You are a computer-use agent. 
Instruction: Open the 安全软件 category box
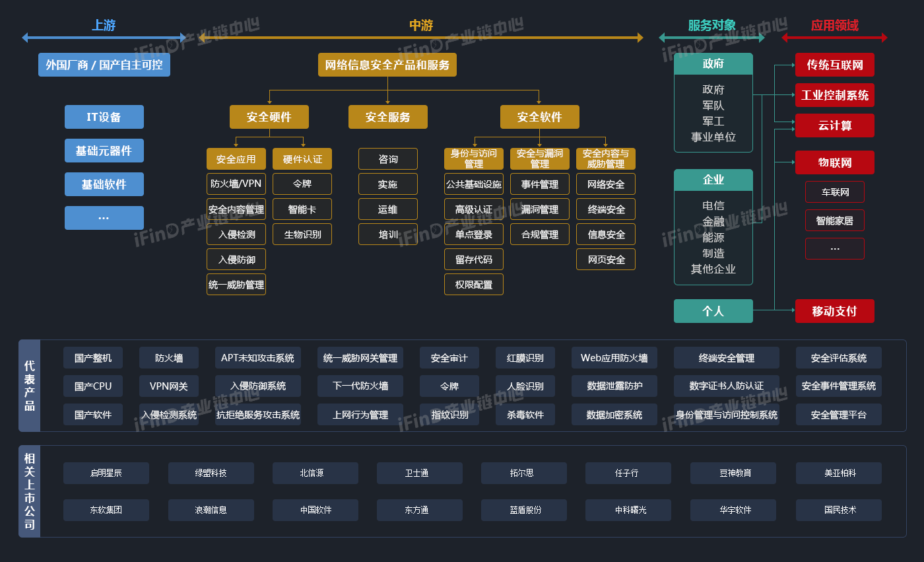tap(540, 116)
